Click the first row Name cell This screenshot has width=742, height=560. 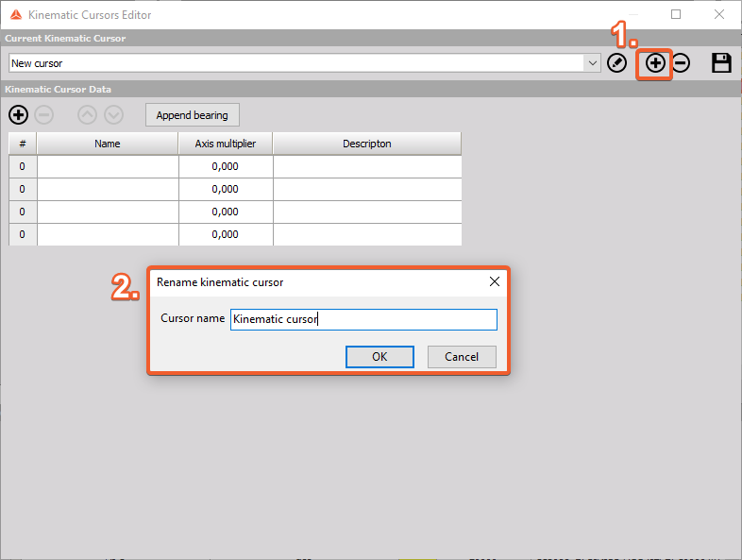tap(108, 166)
